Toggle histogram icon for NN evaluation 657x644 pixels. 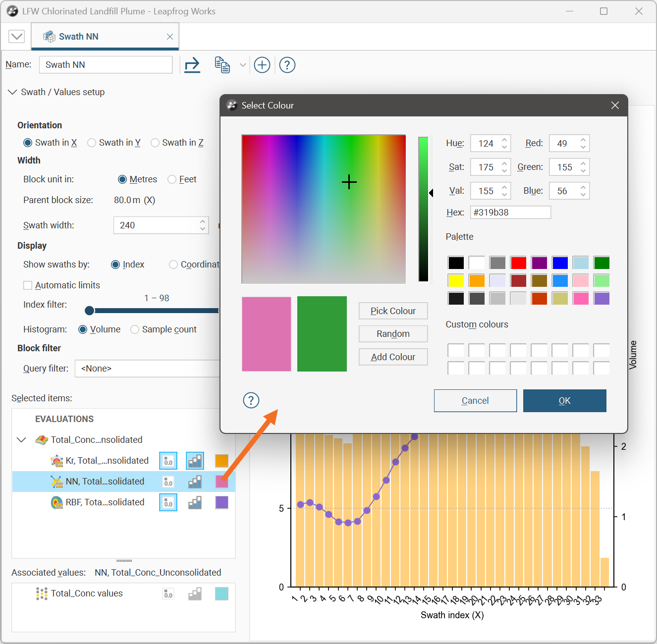click(x=195, y=482)
